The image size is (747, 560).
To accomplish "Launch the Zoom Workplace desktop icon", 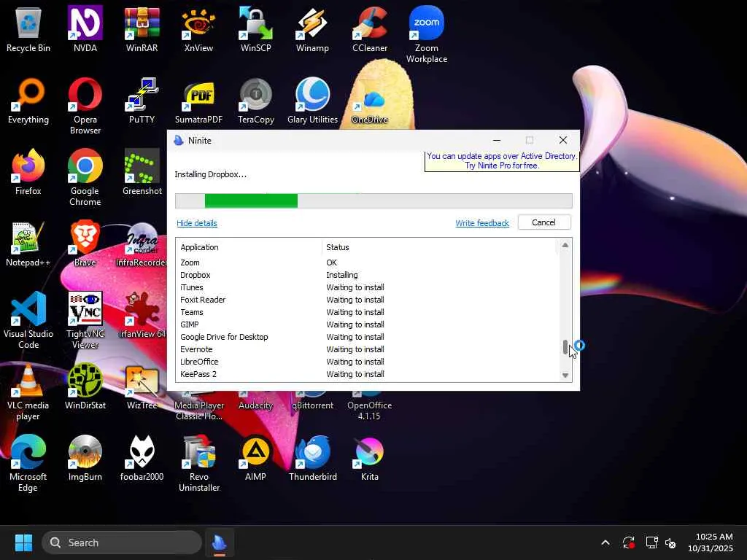I will click(426, 35).
